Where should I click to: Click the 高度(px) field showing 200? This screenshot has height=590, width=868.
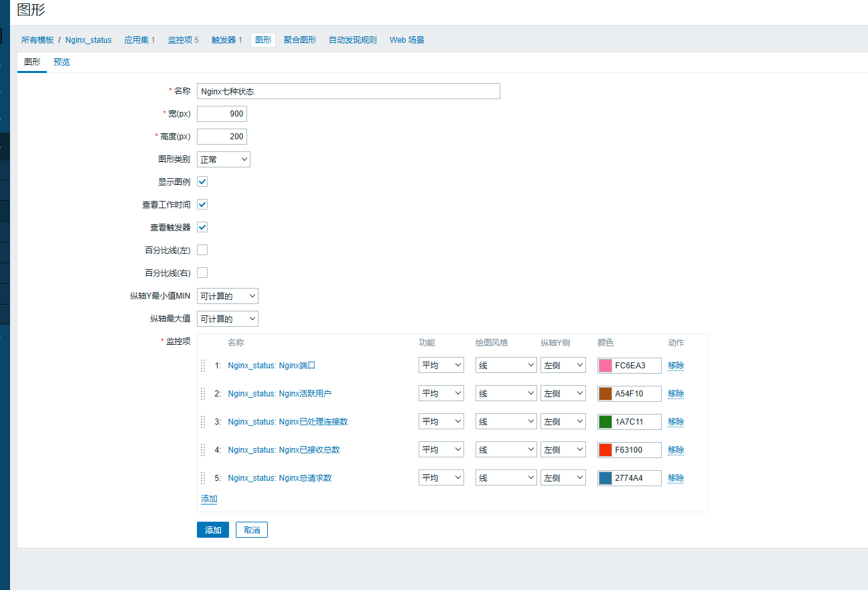pos(222,137)
